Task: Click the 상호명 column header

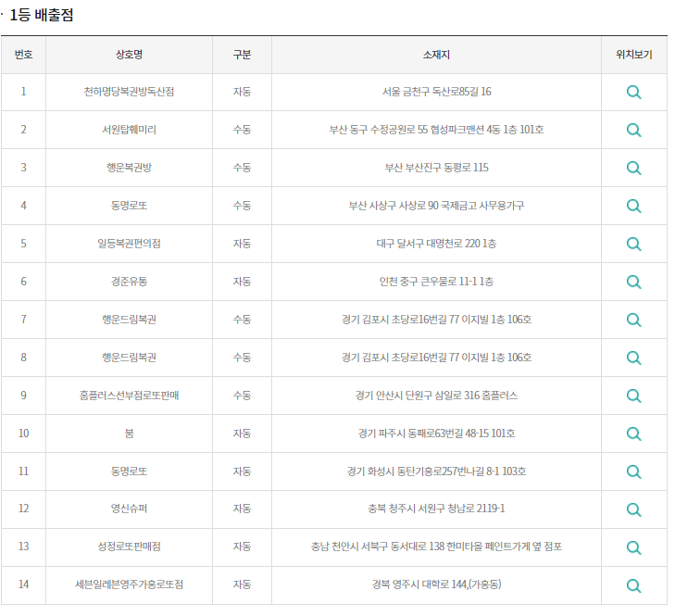Action: (129, 55)
